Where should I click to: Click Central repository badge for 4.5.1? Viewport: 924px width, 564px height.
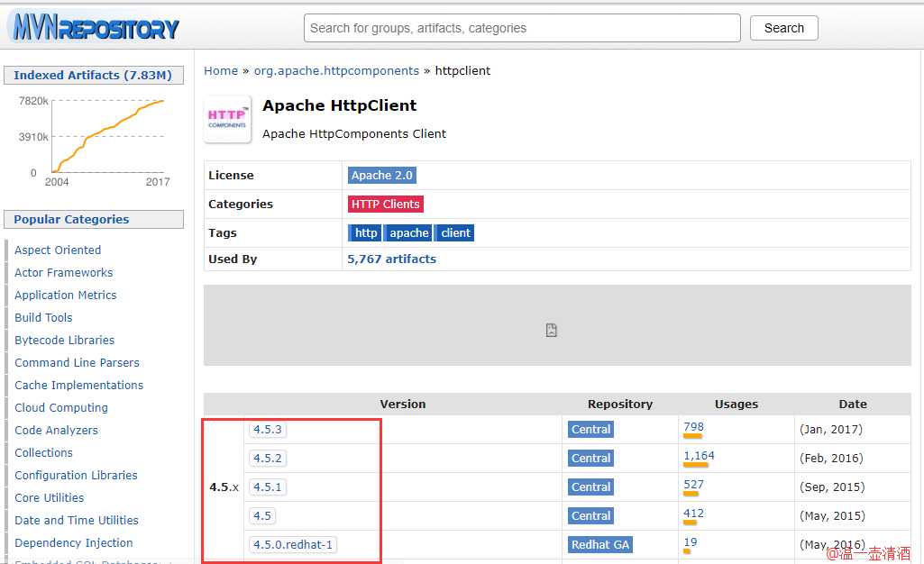pyautogui.click(x=591, y=487)
